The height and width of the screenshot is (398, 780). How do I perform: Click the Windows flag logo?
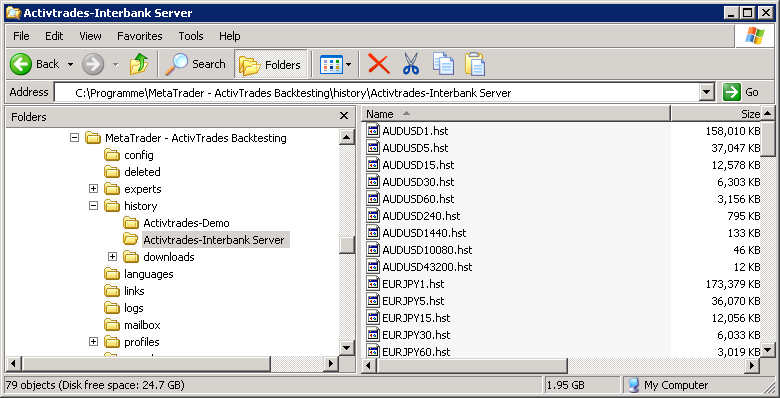(754, 36)
